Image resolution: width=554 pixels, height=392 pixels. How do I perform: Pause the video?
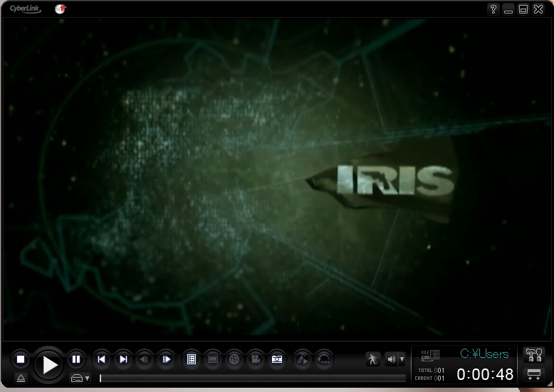(x=76, y=359)
